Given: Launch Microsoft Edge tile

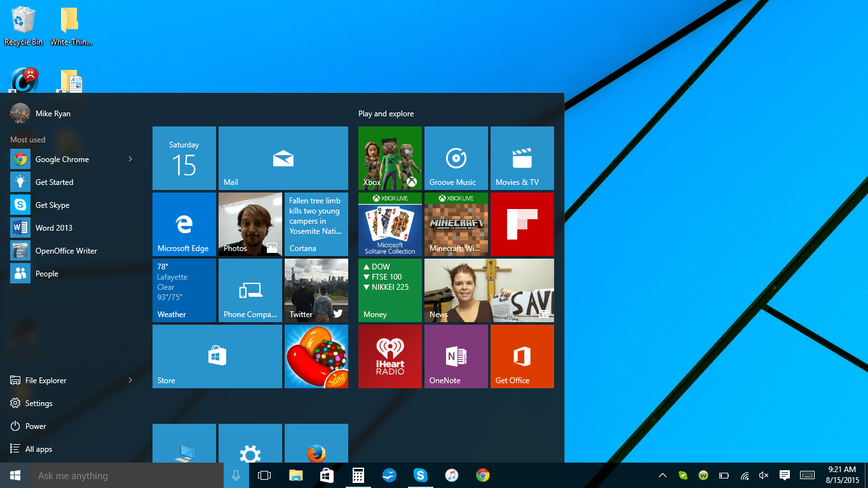Looking at the screenshot, I should coord(184,224).
